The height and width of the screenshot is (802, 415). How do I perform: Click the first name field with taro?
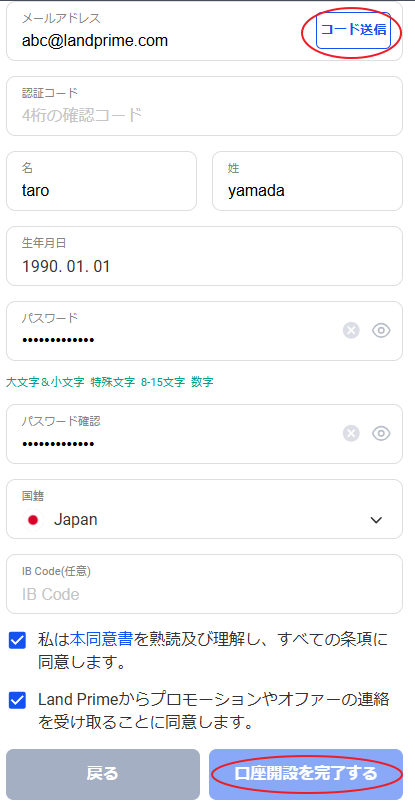pyautogui.click(x=101, y=181)
